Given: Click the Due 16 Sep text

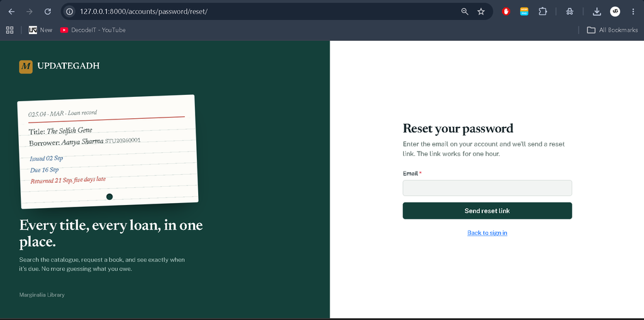Looking at the screenshot, I should click(x=45, y=170).
